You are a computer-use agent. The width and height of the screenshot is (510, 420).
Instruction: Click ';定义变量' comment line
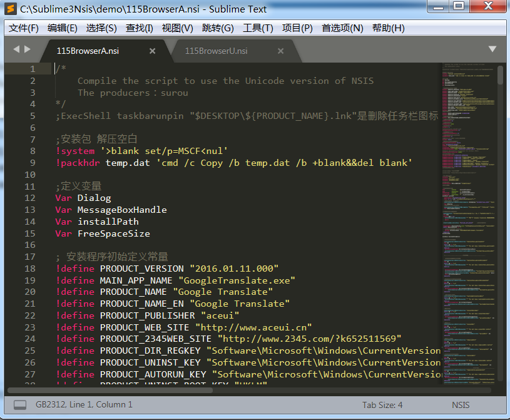click(x=78, y=187)
